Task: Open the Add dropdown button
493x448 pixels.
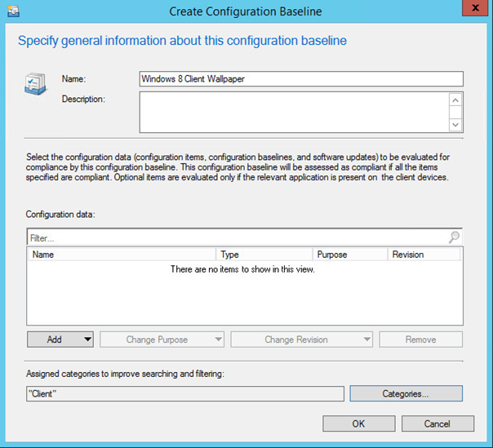Action: 60,339
